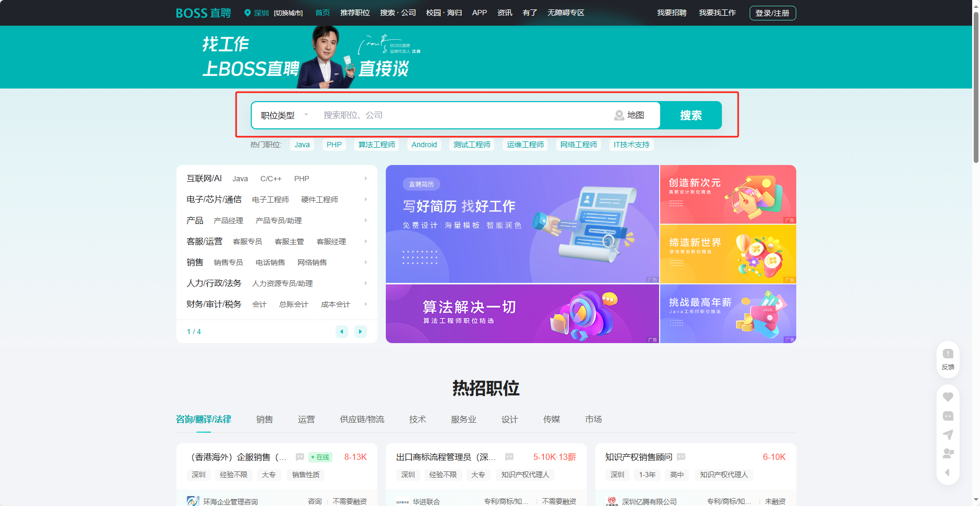
Task: Click [切换城市] to switch city
Action: point(288,13)
